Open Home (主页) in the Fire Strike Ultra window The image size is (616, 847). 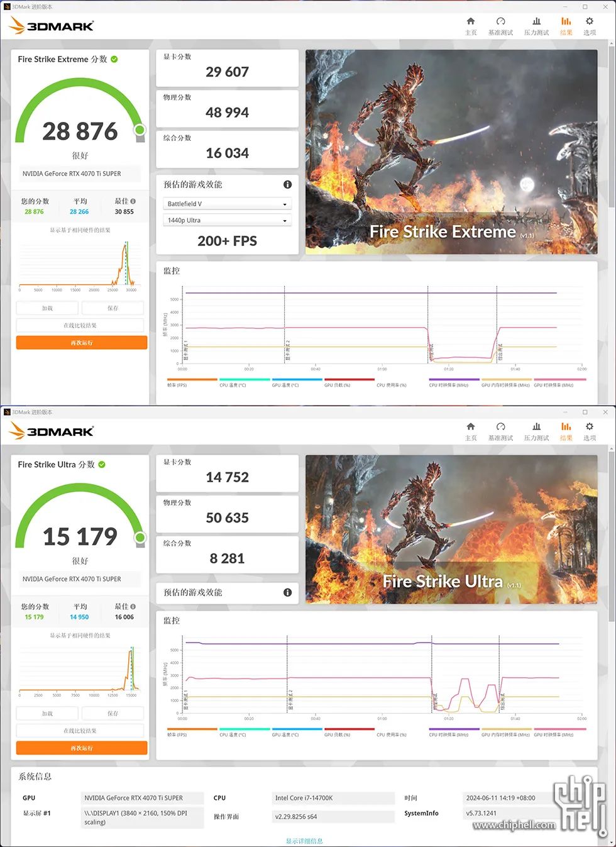pyautogui.click(x=471, y=431)
